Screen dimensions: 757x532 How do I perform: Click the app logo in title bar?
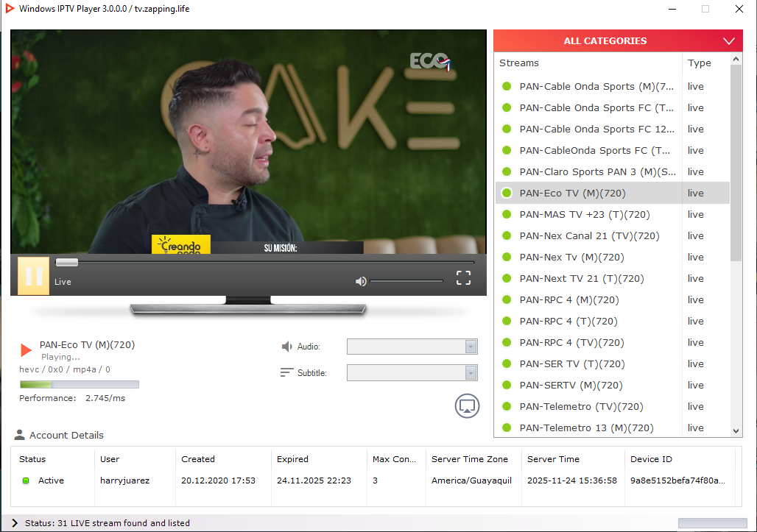click(x=9, y=9)
